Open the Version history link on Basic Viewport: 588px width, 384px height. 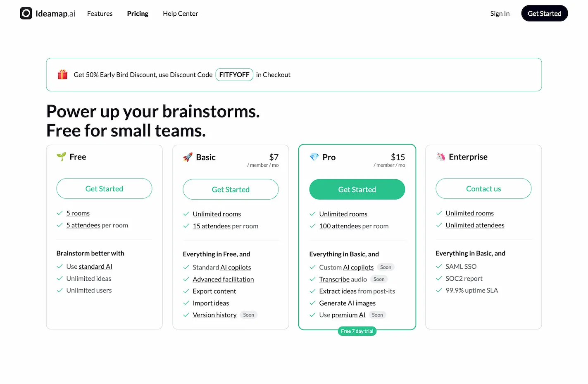(214, 315)
